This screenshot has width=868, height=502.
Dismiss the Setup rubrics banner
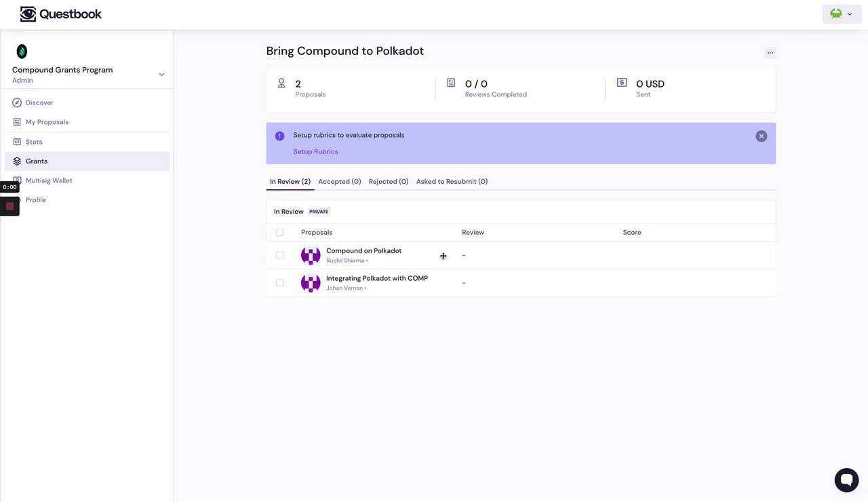pos(762,136)
